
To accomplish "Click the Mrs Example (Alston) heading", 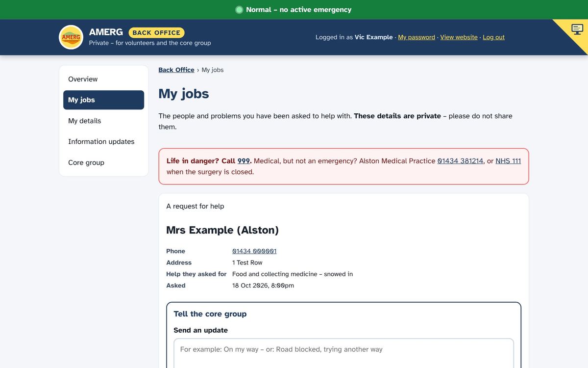I will tap(222, 230).
